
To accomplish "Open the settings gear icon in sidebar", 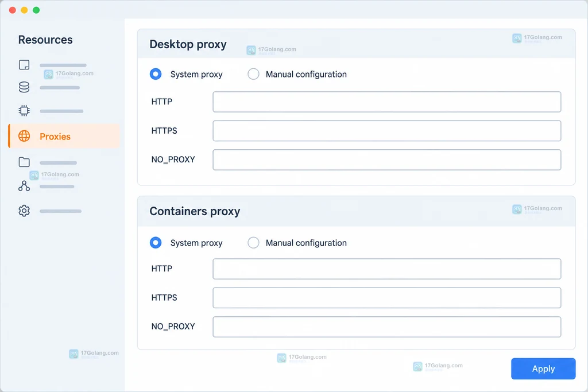I will [x=24, y=211].
